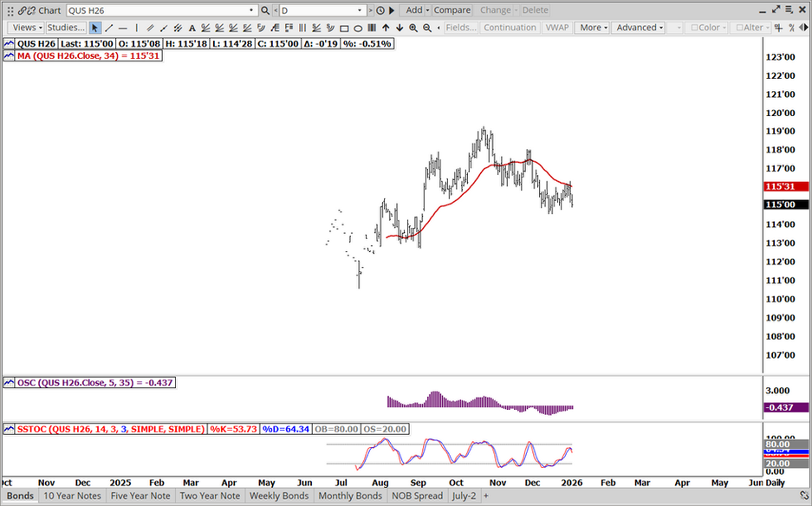Switch to the Five Year Note tab
812x506 pixels.
tap(140, 496)
